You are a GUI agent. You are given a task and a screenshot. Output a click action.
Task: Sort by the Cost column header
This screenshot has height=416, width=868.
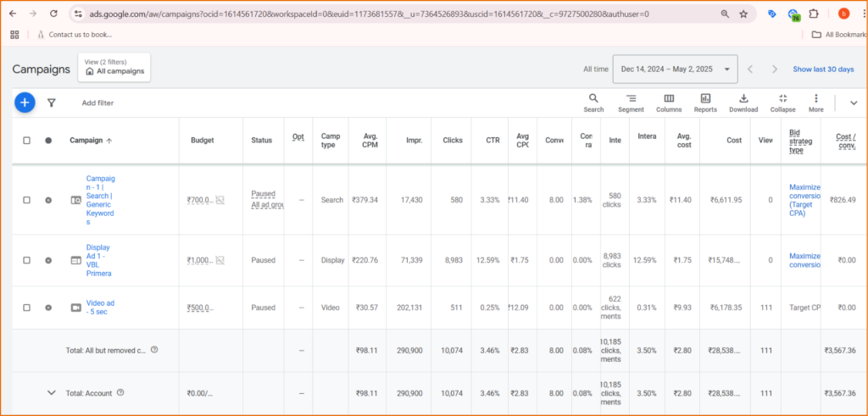tap(733, 141)
